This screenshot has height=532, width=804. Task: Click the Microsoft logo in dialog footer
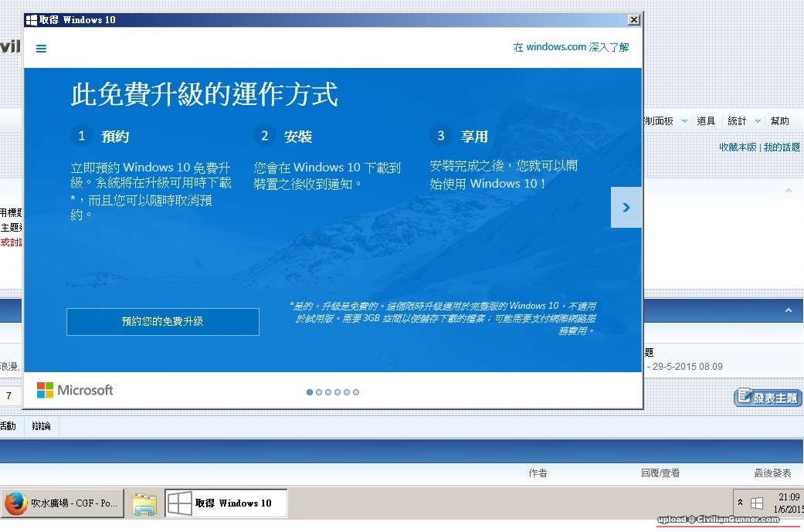[x=75, y=390]
